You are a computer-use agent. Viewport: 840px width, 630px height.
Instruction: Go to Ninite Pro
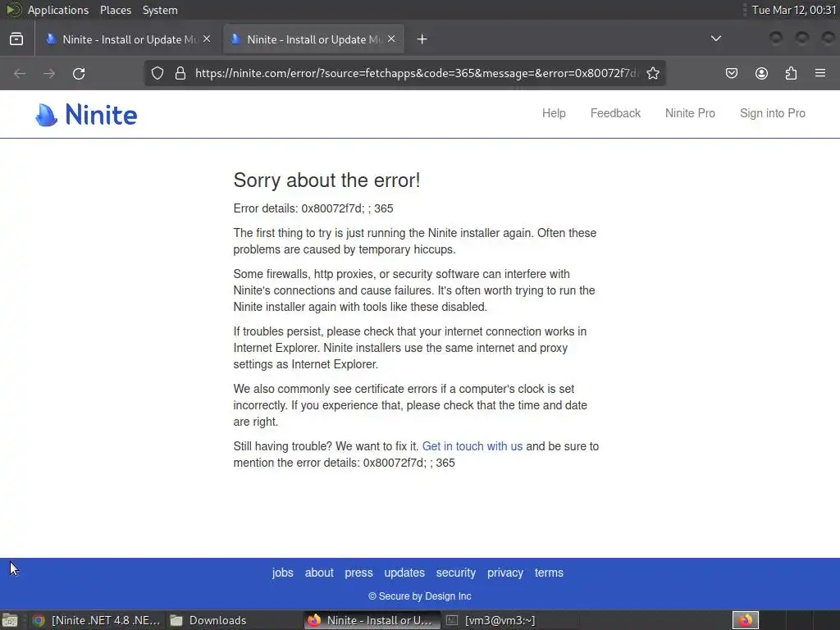click(690, 113)
